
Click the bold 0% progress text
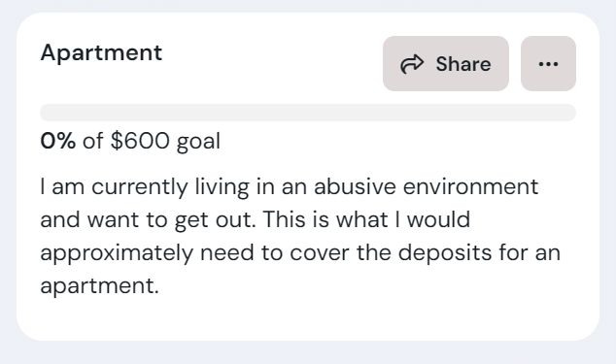click(58, 141)
